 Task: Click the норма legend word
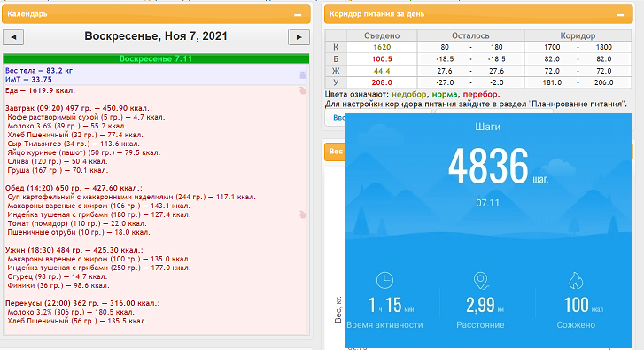[445, 95]
